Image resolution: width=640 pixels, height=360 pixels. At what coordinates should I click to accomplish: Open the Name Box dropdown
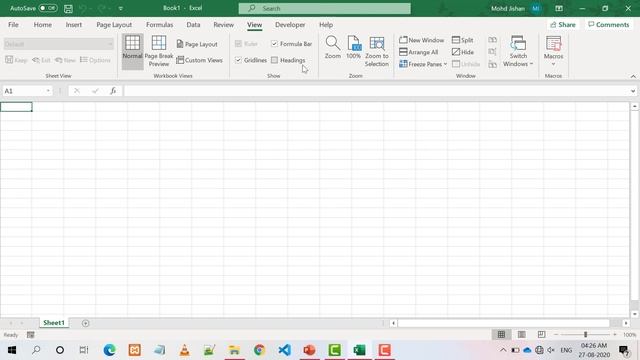48,91
